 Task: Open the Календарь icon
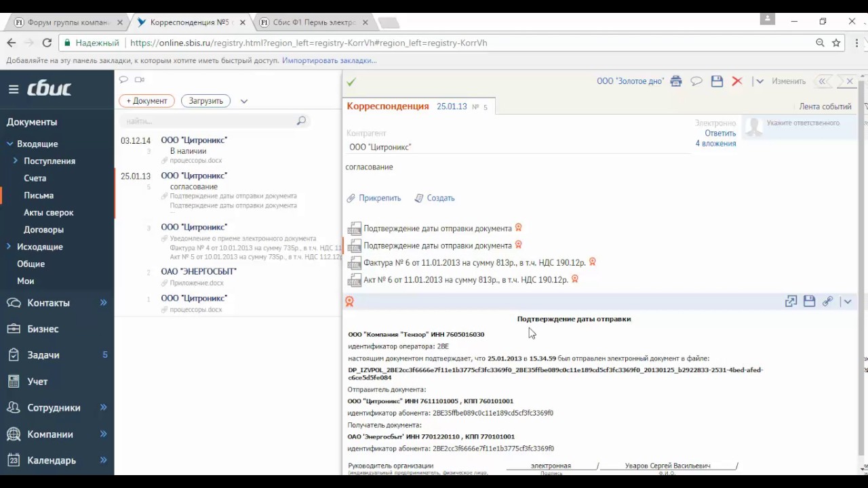14,460
